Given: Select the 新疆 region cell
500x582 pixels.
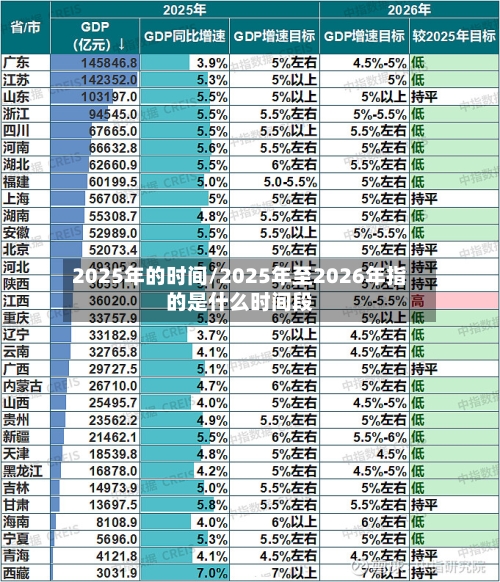Looking at the screenshot, I should pos(25,436).
